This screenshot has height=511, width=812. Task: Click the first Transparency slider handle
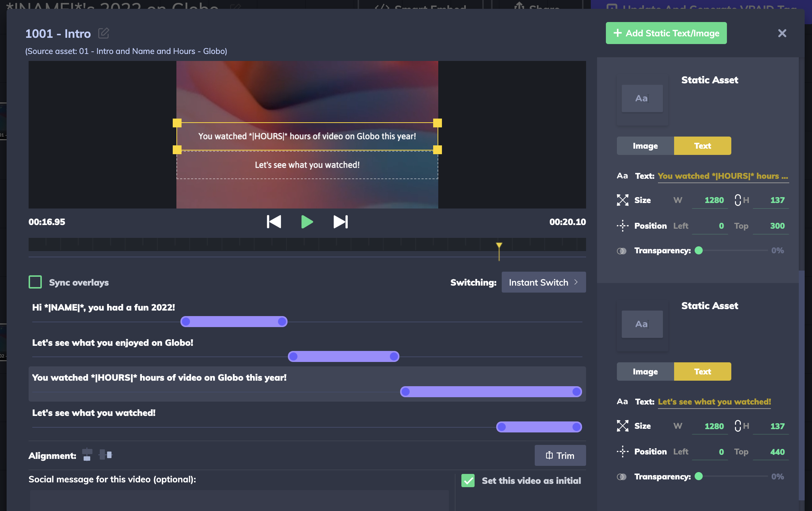click(x=699, y=250)
